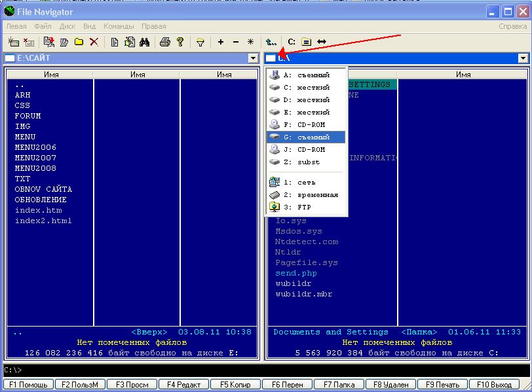Select the ARH folder in left panel
Screen dimensions: 532x392
click(22, 95)
